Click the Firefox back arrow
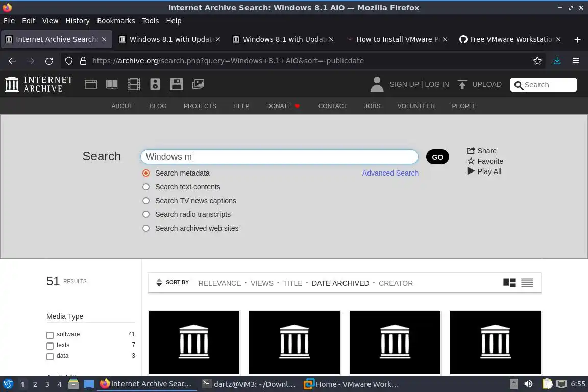This screenshot has width=588, height=392. click(x=12, y=61)
